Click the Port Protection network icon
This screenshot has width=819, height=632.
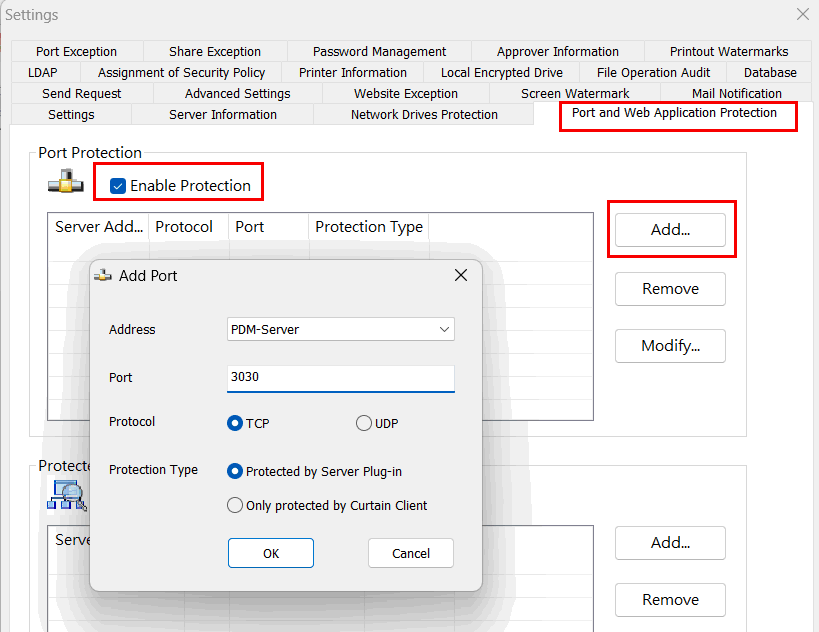66,184
